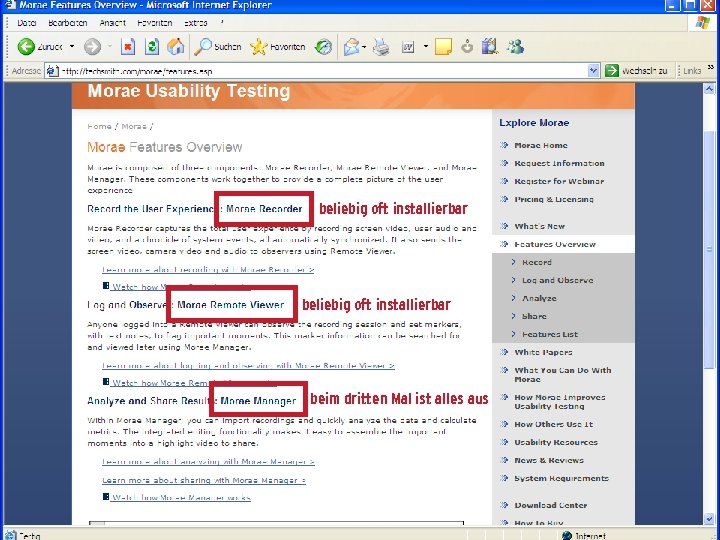
Task: Click the Back (Zurück) arrow icon
Action: 26,46
